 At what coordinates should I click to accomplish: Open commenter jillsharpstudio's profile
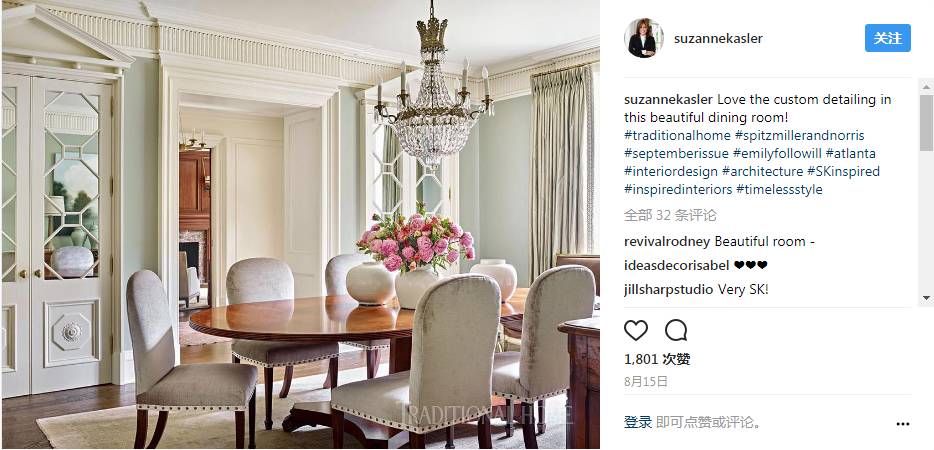[x=668, y=290]
